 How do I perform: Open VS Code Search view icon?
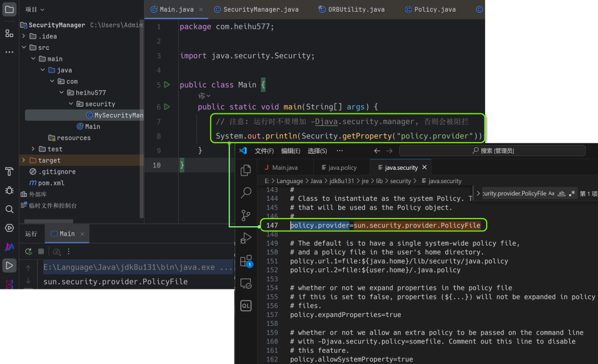[246, 193]
